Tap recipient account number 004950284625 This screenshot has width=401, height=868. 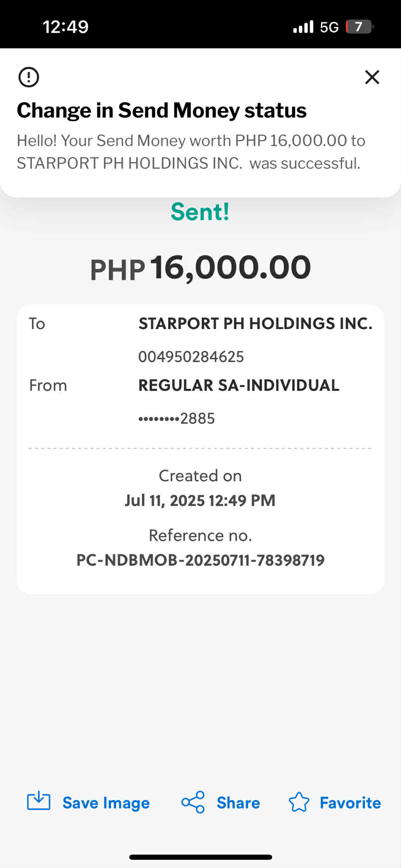(x=191, y=357)
